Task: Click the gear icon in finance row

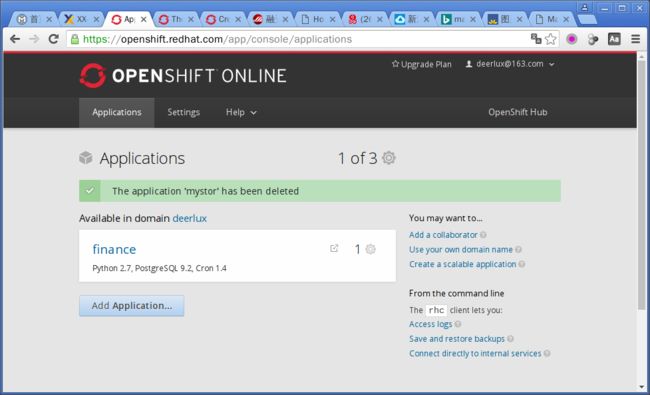Action: (x=371, y=249)
